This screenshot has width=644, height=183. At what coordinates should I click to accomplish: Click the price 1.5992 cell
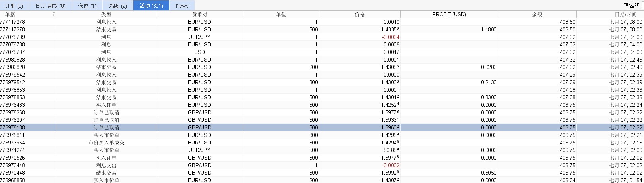coord(391,173)
